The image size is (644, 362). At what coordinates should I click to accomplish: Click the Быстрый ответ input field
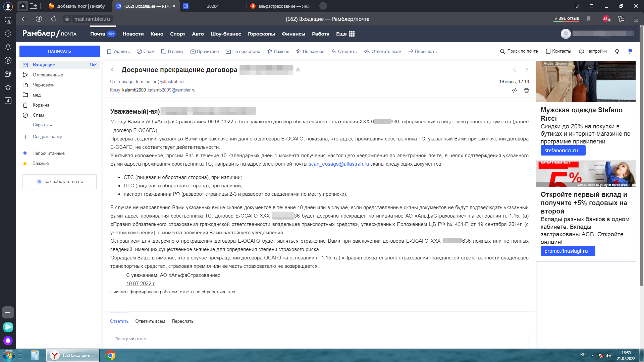pyautogui.click(x=319, y=339)
